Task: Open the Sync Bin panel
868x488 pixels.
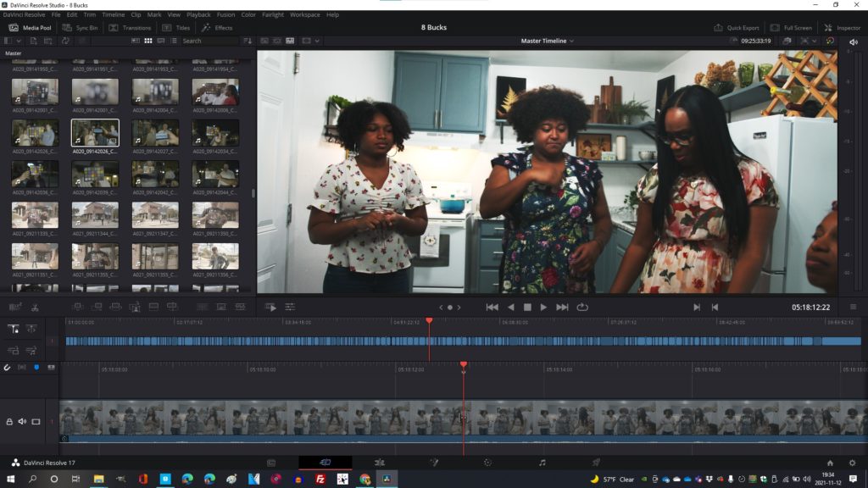Action: click(80, 27)
